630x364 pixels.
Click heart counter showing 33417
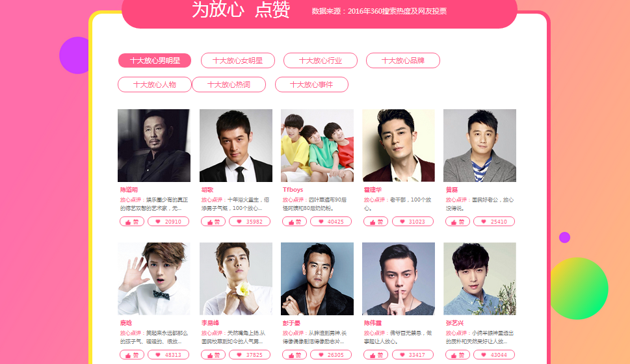(x=413, y=355)
